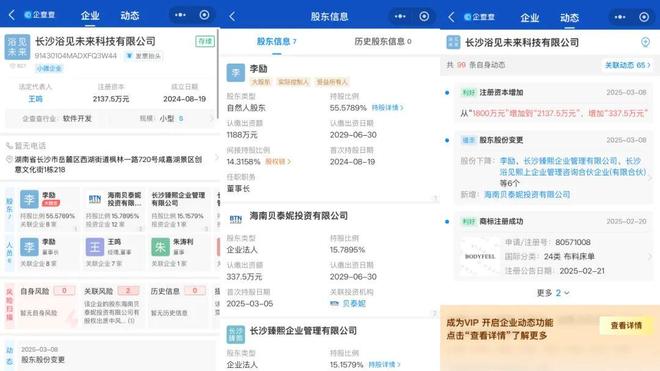Open 注册资本增加 dynamic entry
Screen dimensions: 660x371
(x=554, y=103)
